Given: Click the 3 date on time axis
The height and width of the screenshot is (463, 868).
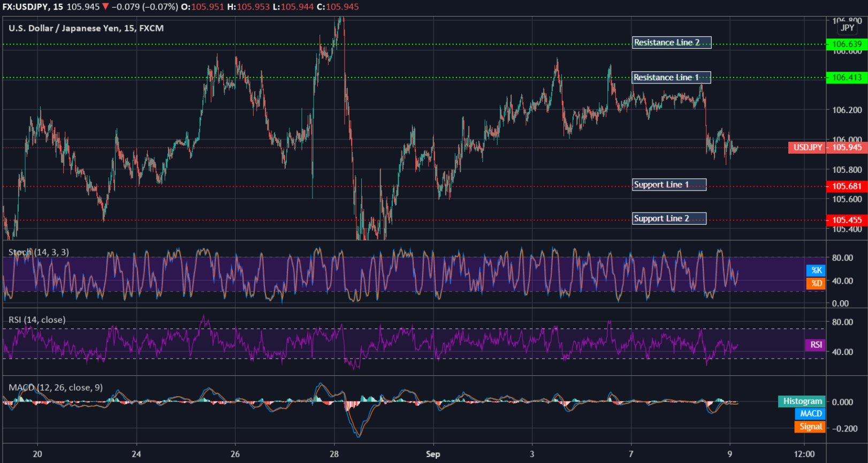Looking at the screenshot, I should 532,454.
